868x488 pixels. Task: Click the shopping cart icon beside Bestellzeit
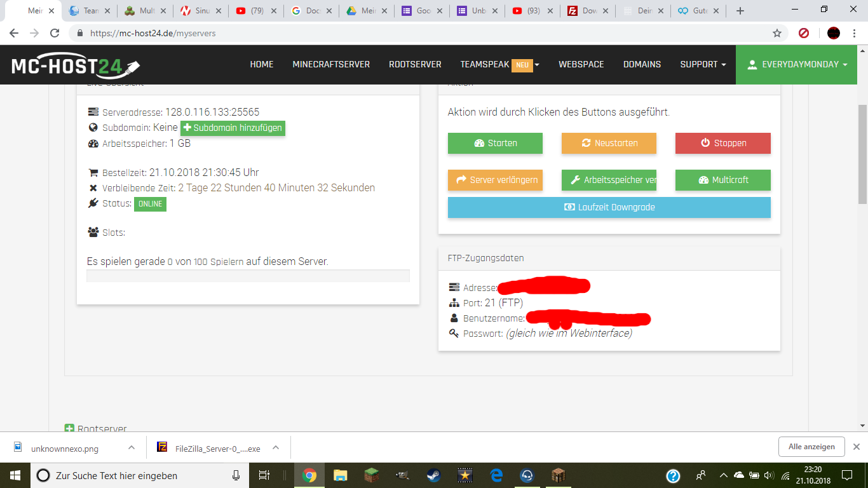pos(92,172)
